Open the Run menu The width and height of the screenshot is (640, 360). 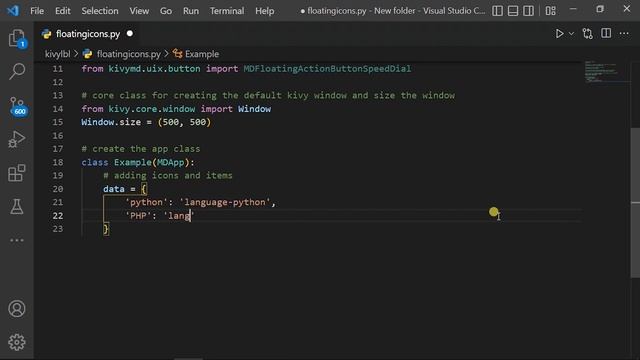click(191, 11)
